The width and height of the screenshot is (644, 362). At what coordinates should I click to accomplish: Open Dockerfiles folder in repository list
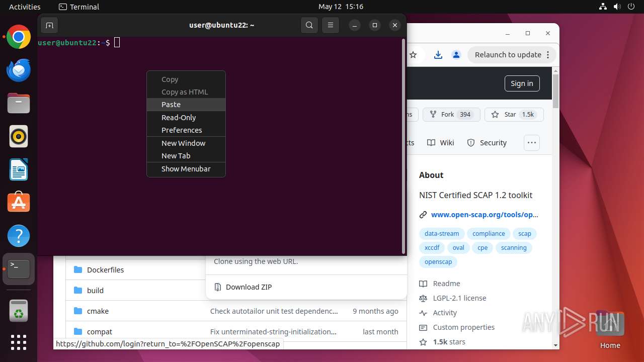point(105,269)
